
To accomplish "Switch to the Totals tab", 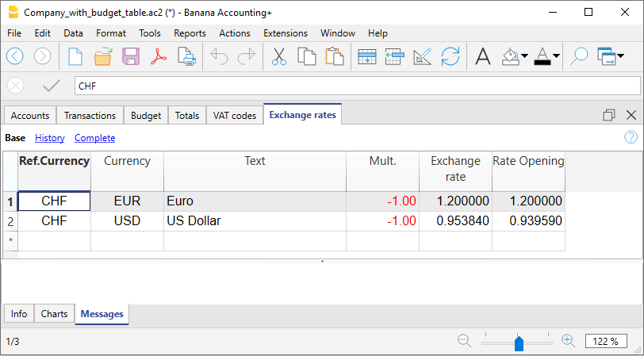I will [x=187, y=116].
